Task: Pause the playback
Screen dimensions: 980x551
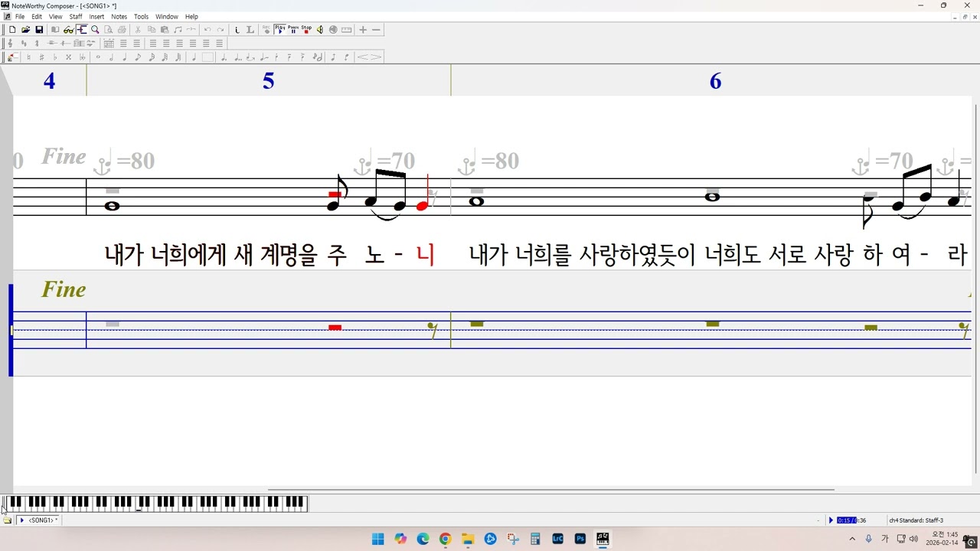Action: [x=293, y=30]
